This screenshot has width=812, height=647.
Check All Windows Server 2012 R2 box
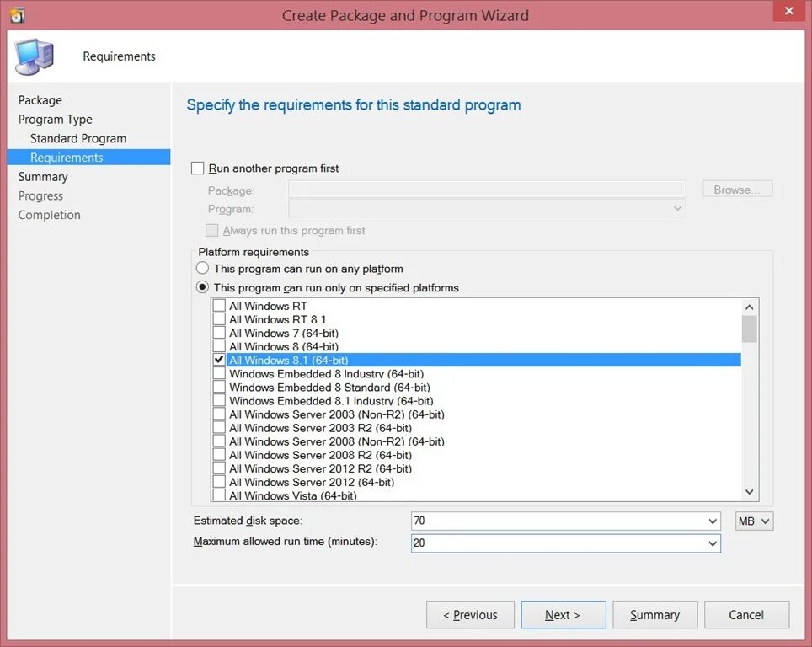pos(219,468)
